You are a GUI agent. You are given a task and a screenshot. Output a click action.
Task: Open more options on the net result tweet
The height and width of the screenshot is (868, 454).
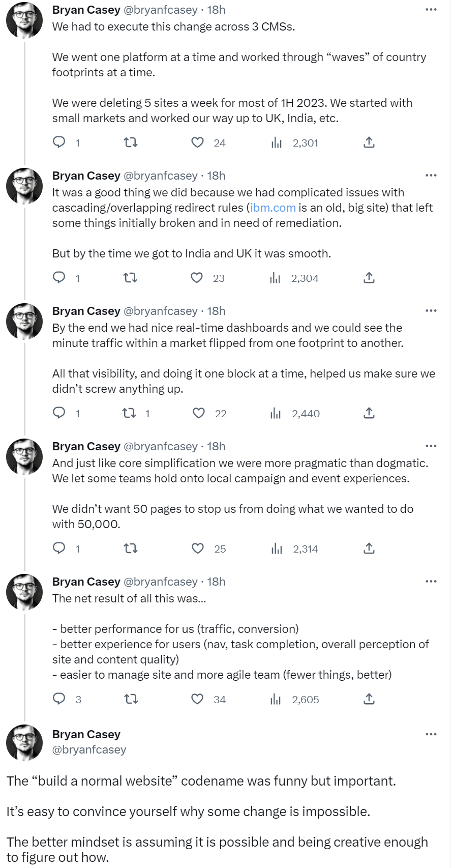(431, 582)
